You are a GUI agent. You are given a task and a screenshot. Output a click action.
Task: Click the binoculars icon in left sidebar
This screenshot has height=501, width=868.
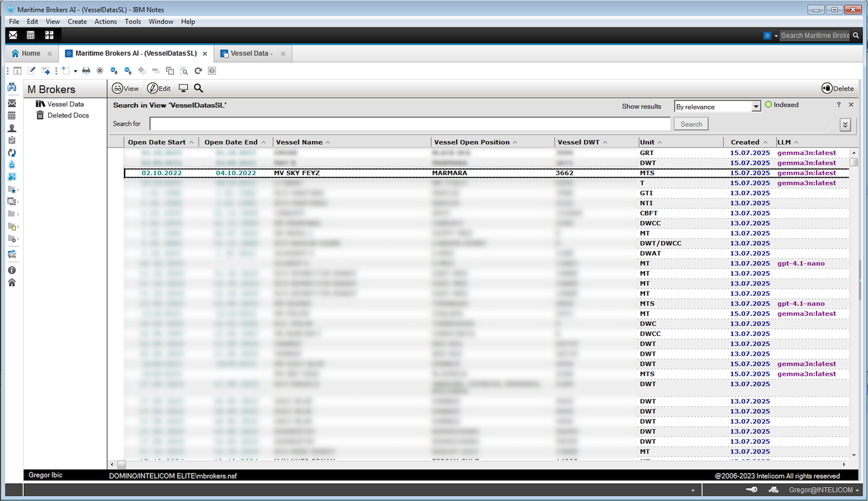[12, 87]
